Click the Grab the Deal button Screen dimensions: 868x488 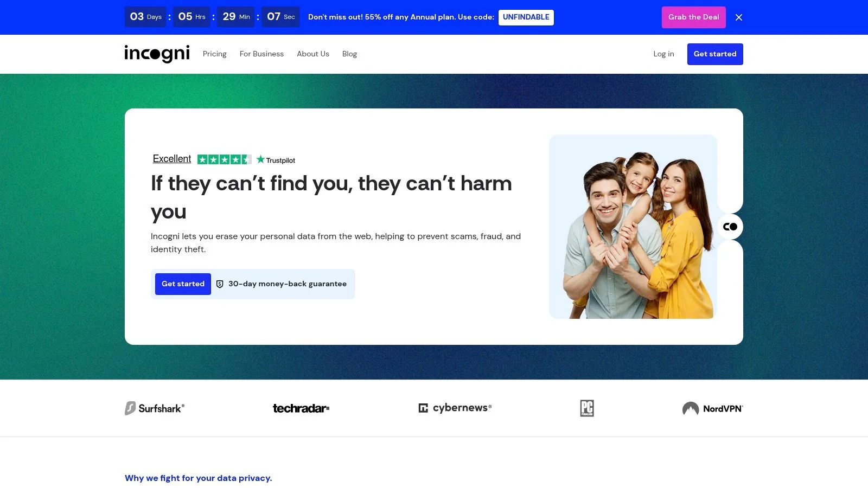pyautogui.click(x=694, y=17)
